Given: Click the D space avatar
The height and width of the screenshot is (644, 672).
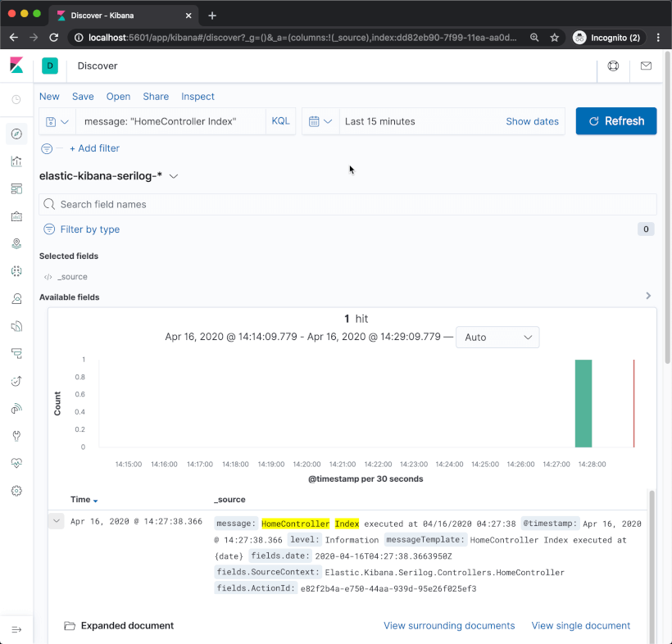Looking at the screenshot, I should (x=50, y=66).
